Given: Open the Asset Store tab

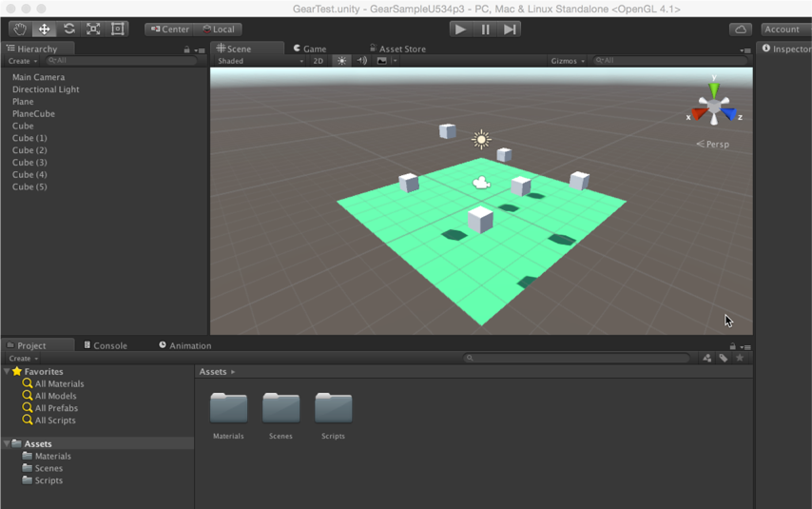Looking at the screenshot, I should [397, 49].
